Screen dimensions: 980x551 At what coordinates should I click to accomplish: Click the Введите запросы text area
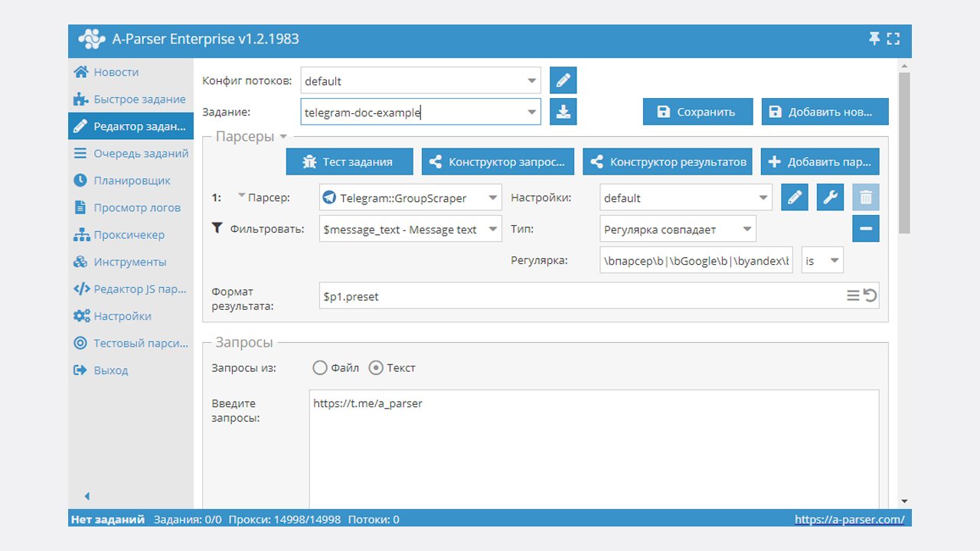pyautogui.click(x=594, y=449)
